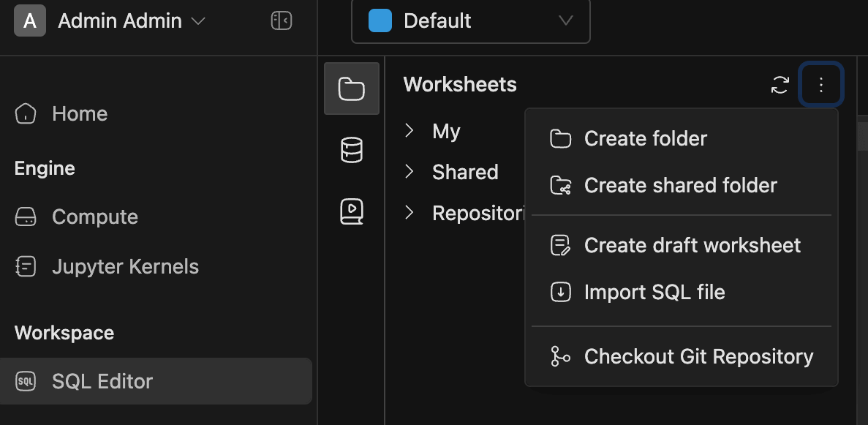868x425 pixels.
Task: Select Checkout Git Repository
Action: click(x=682, y=356)
